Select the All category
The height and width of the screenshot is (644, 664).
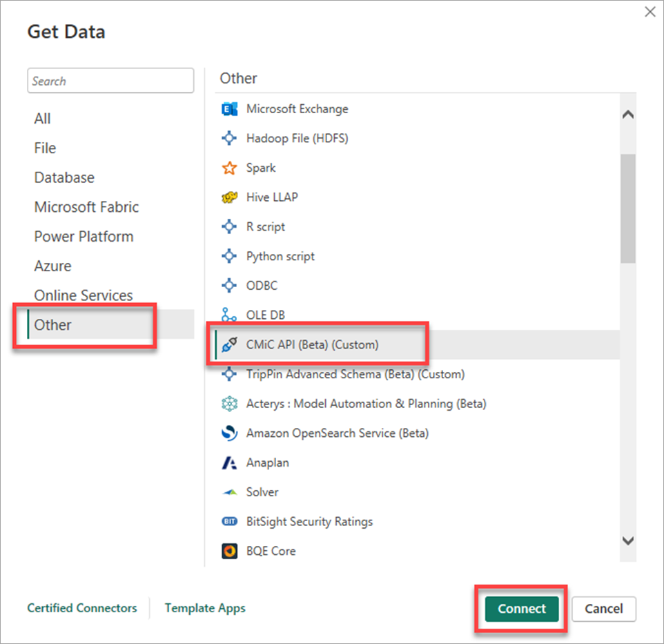[x=42, y=119]
